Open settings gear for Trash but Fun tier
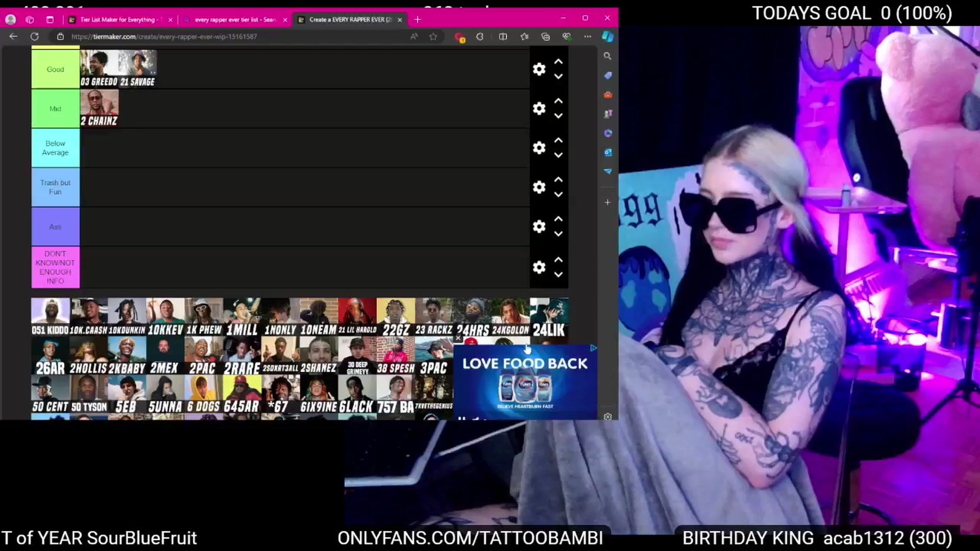 (539, 187)
